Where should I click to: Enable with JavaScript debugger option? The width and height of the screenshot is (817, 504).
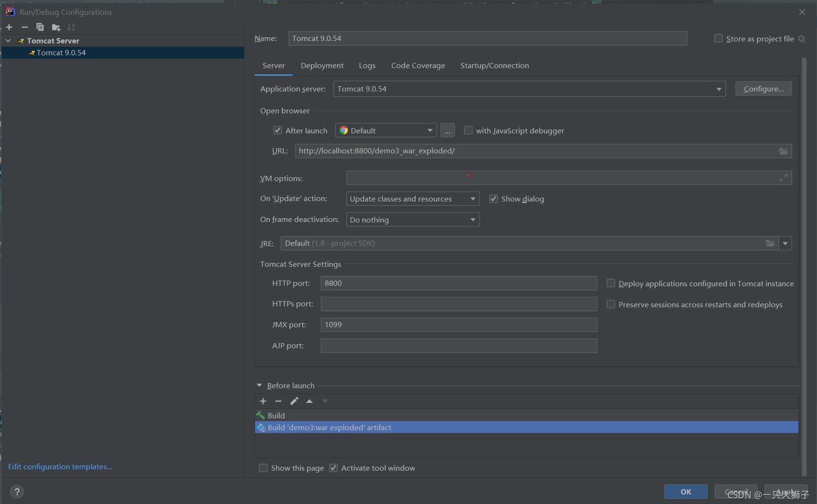click(468, 130)
